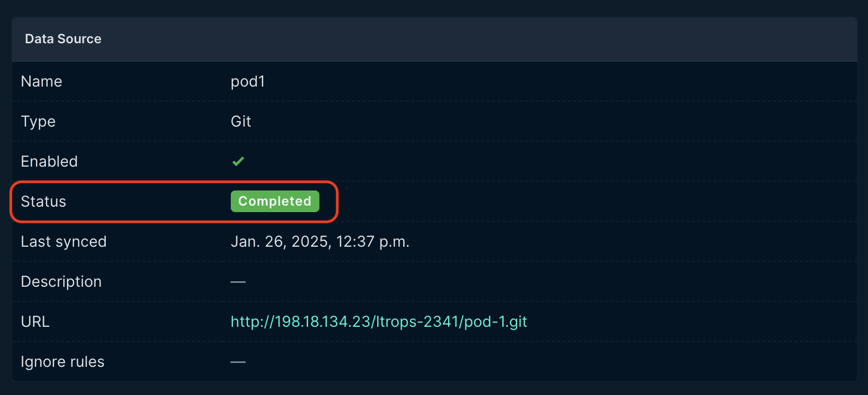868x395 pixels.
Task: Click the Completed status badge
Action: 275,201
